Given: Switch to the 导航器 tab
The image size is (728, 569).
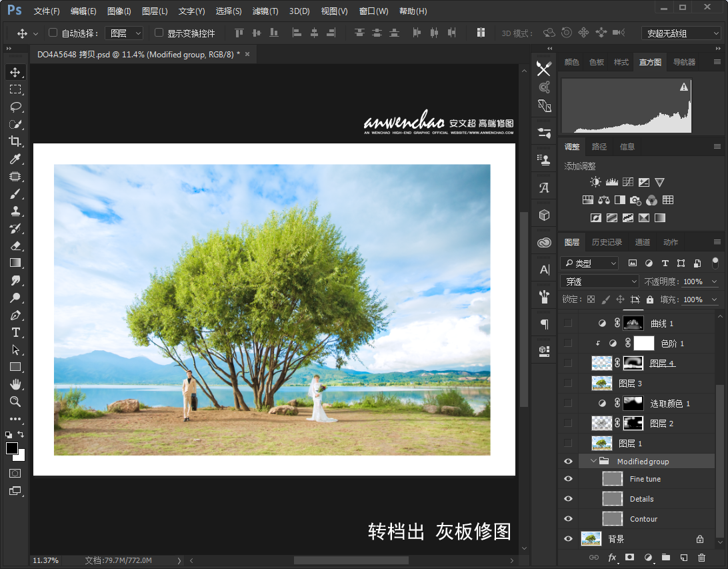Looking at the screenshot, I should coord(684,62).
